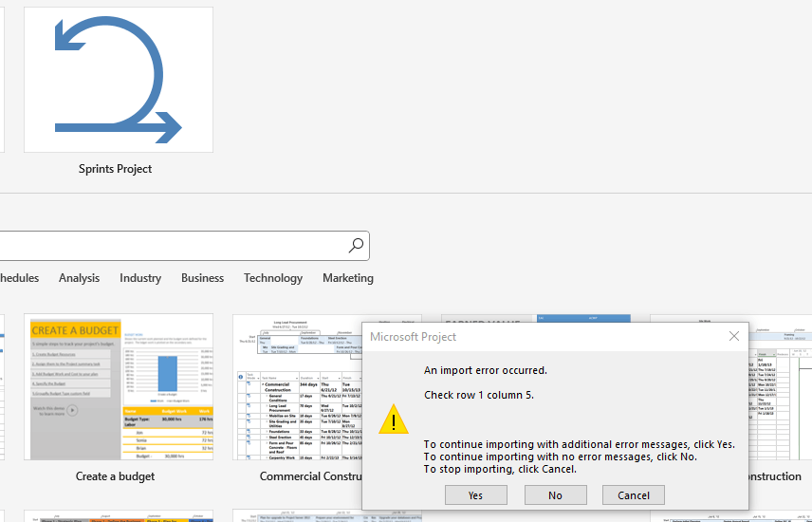Click the yellow warning icon in dialog

[394, 419]
